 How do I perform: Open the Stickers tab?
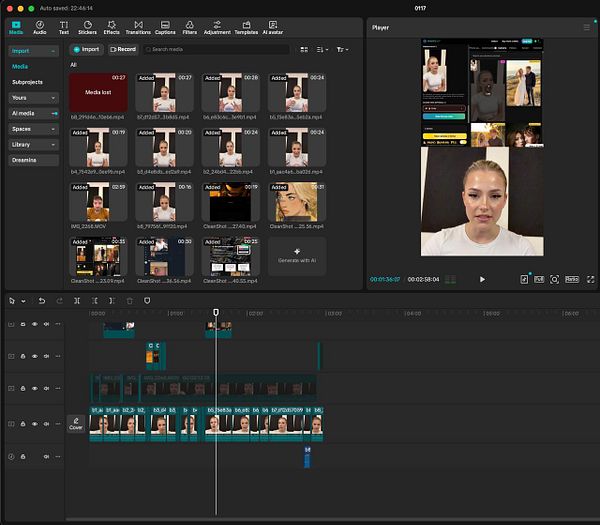click(x=87, y=28)
